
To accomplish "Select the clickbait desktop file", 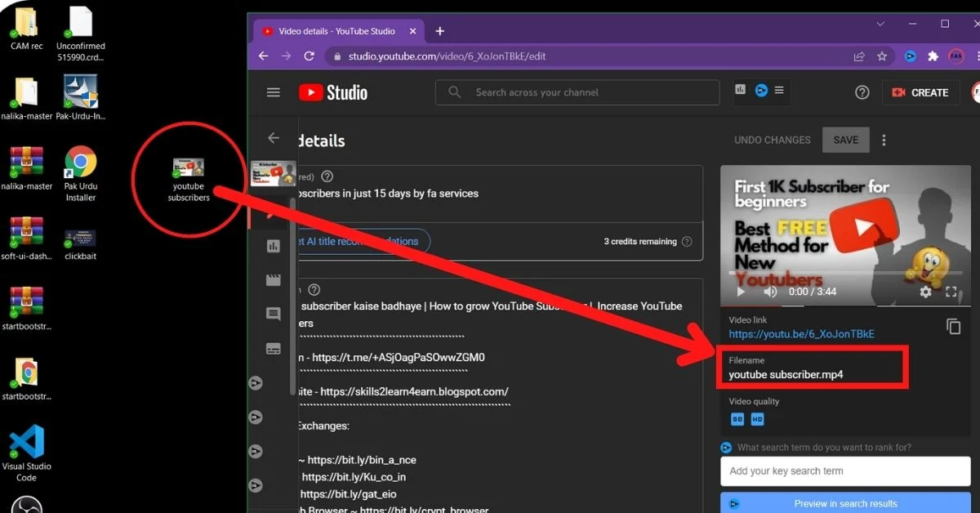I will tap(80, 245).
